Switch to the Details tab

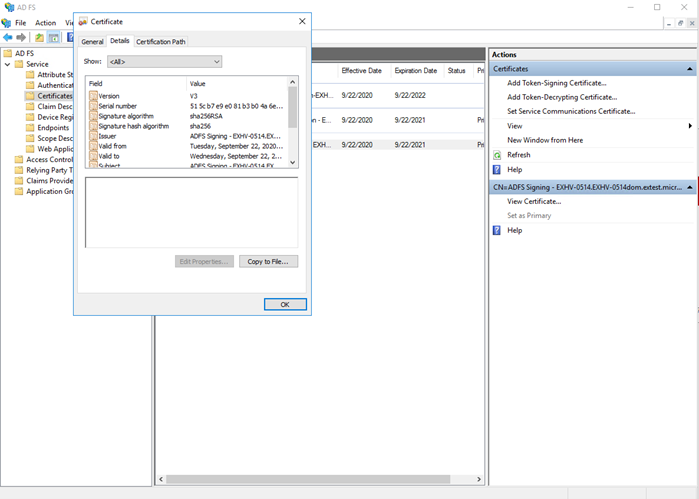click(x=120, y=41)
